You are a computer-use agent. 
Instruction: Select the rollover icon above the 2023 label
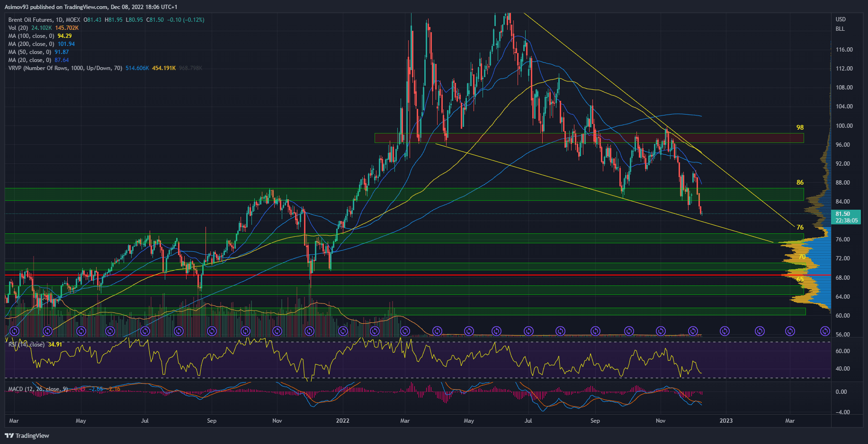tap(725, 331)
